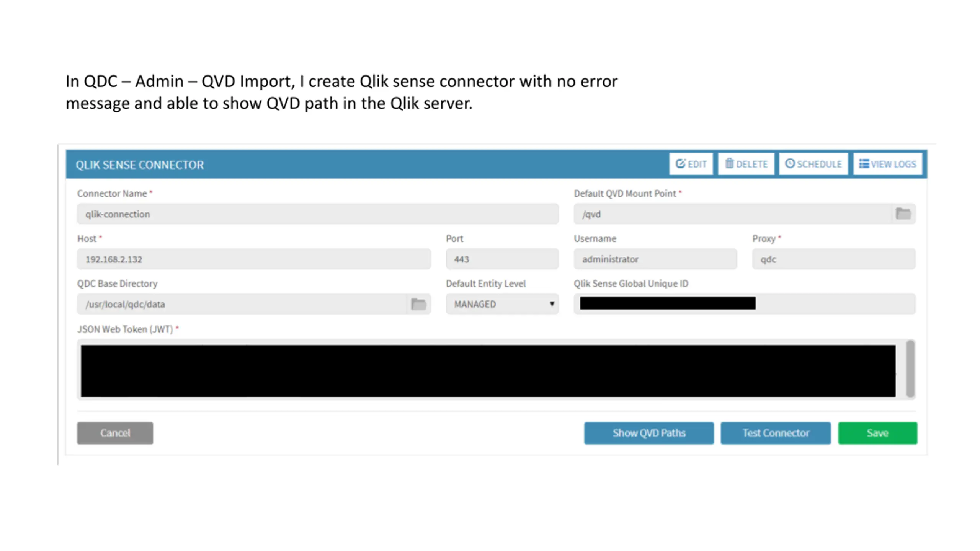Open folder browser for QVD Mount Point

point(903,214)
